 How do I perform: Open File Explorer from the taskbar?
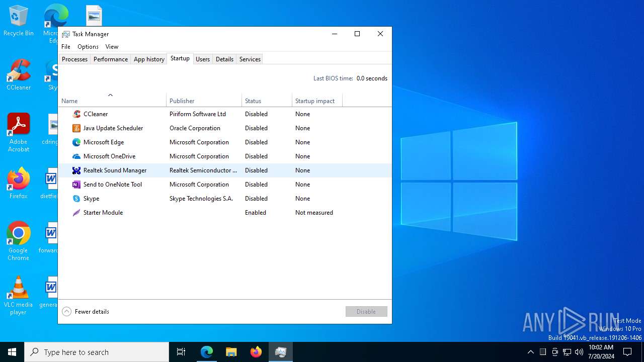point(231,352)
